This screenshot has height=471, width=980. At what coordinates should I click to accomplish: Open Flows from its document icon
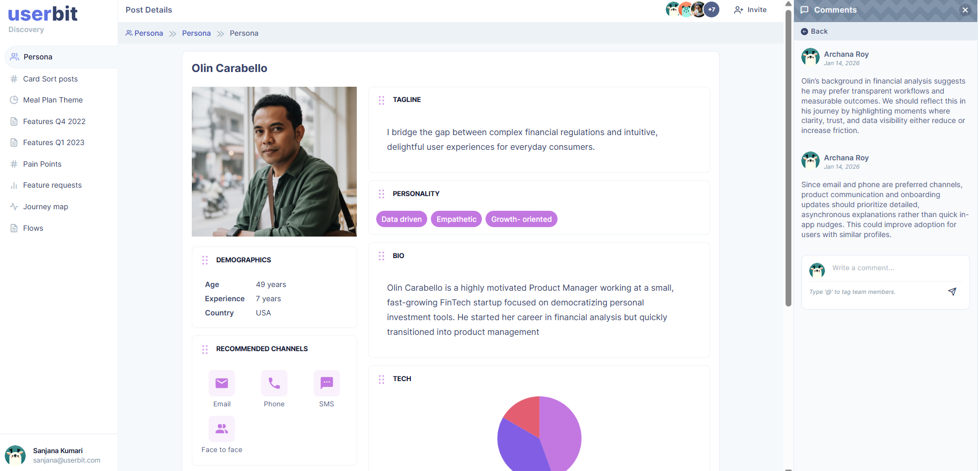pyautogui.click(x=14, y=228)
